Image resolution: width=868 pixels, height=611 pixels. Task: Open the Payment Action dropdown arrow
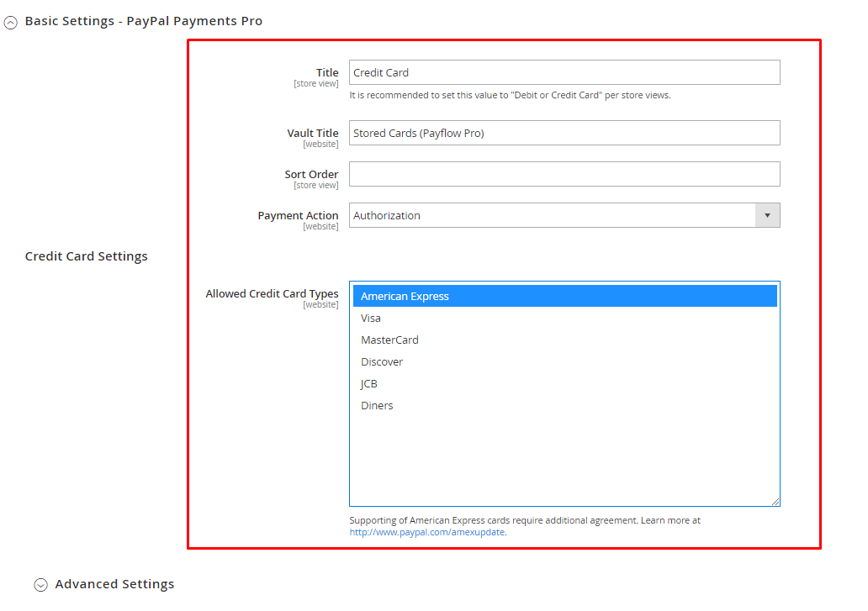coord(767,215)
